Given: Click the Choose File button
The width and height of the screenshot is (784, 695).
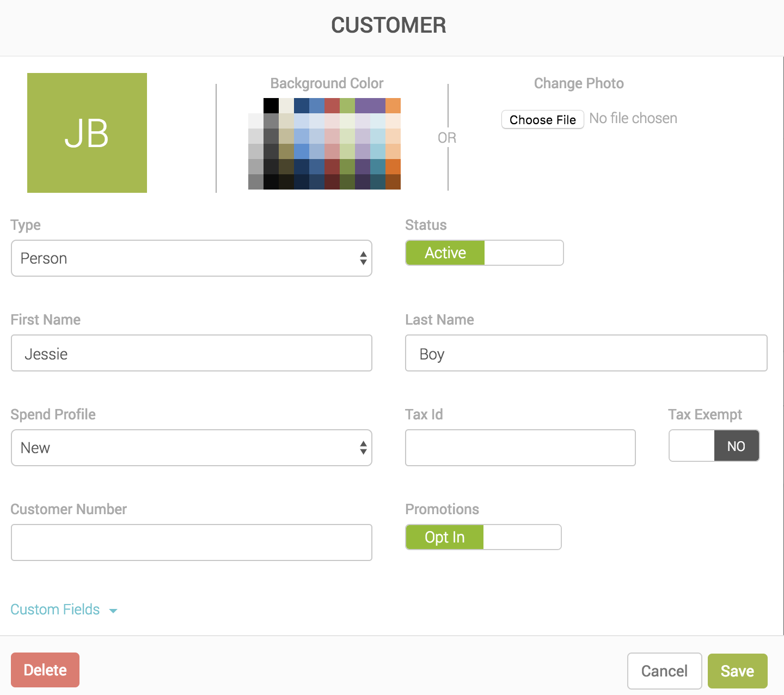Looking at the screenshot, I should pyautogui.click(x=542, y=120).
